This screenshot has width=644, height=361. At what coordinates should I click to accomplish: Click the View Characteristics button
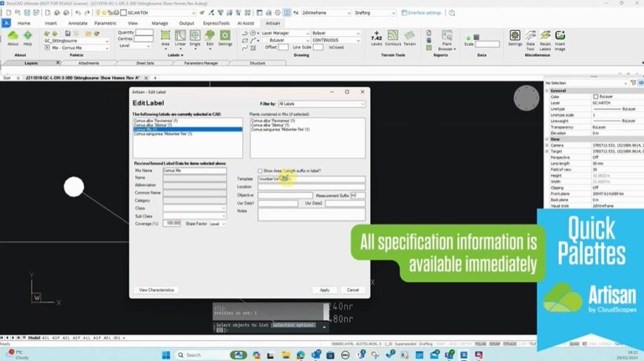pos(156,290)
